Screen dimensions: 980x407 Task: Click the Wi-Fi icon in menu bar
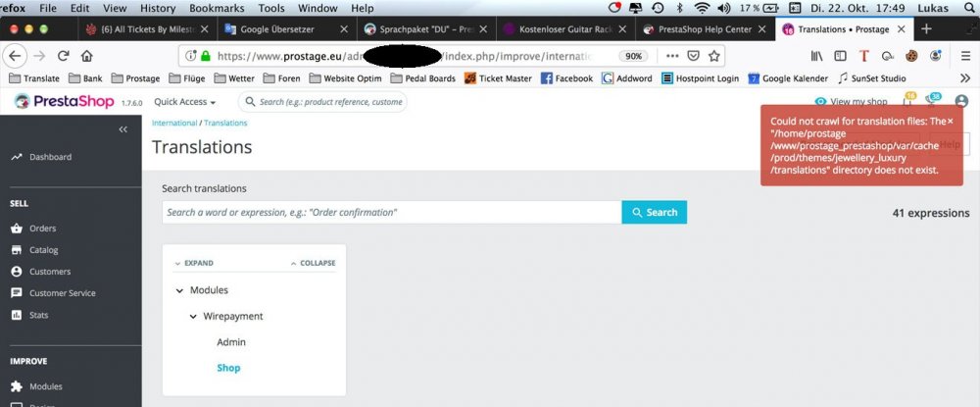[x=703, y=8]
